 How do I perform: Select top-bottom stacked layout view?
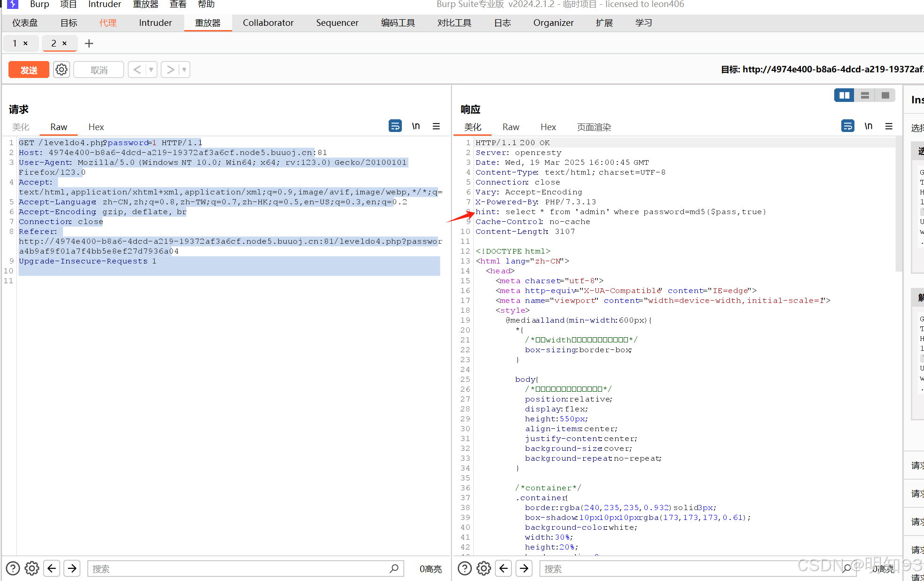click(x=865, y=95)
